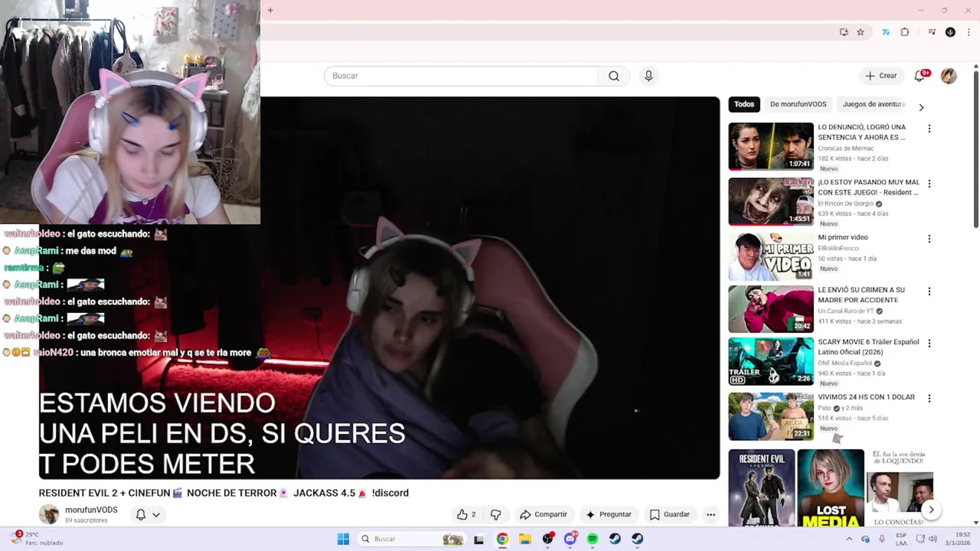The image size is (980, 551).
Task: Bookmark this page with the star icon
Action: [x=861, y=32]
